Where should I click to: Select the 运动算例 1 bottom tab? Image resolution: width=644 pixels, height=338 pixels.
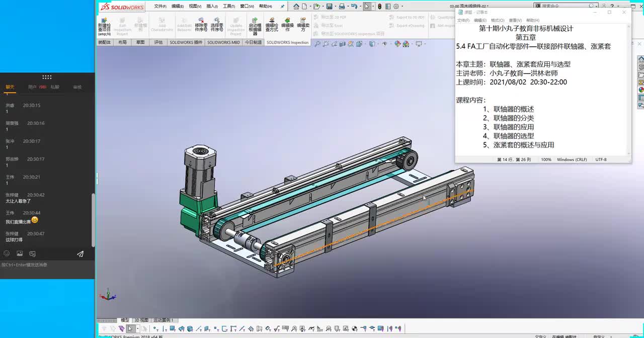164,320
